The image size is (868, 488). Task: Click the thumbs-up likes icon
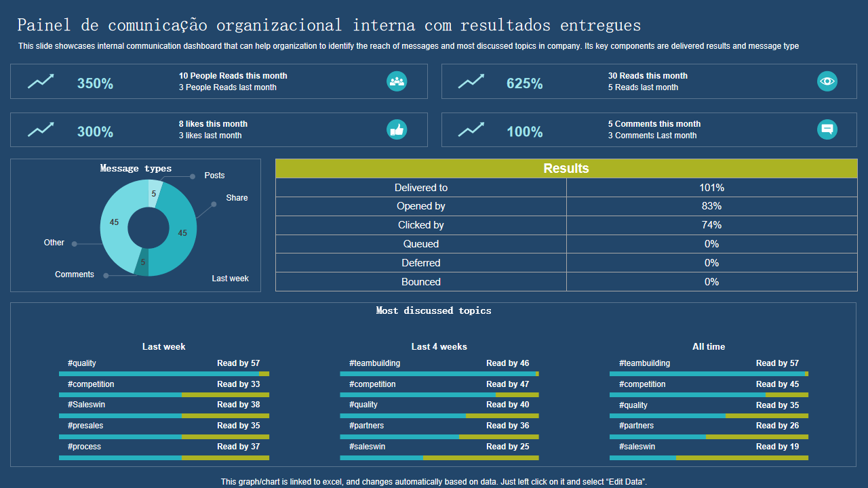coord(397,129)
